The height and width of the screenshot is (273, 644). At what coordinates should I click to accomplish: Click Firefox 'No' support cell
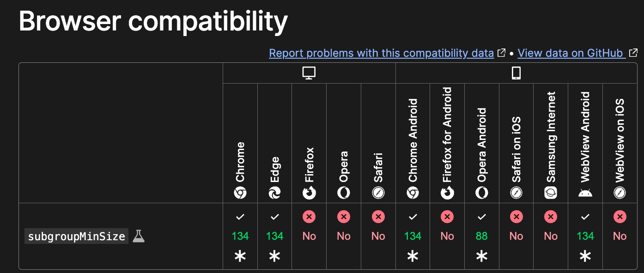[309, 236]
